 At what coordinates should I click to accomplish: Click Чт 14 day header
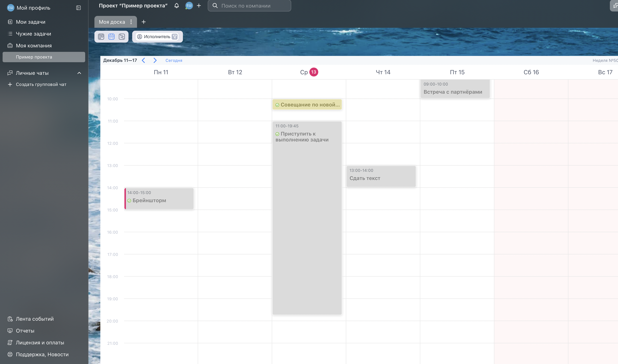[x=383, y=72]
